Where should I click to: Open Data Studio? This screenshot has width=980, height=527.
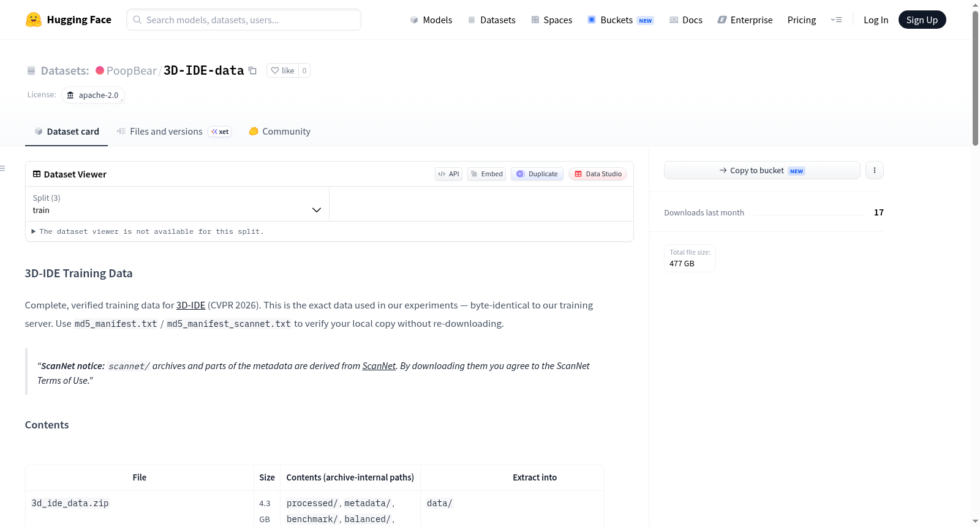pyautogui.click(x=598, y=174)
